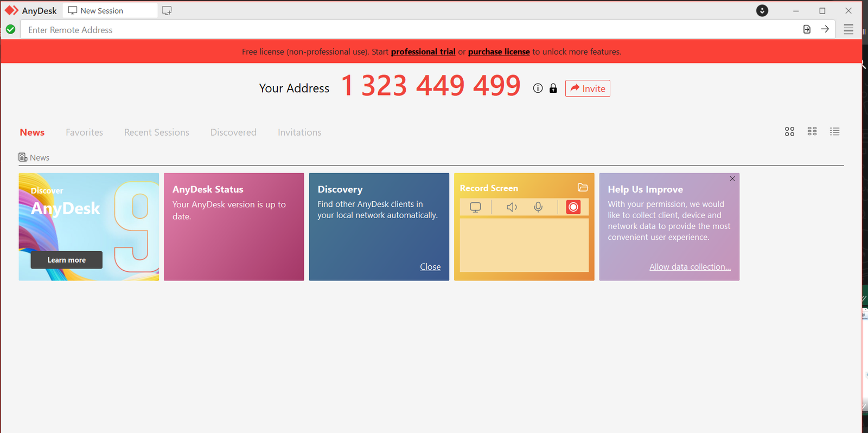Click the Invite button
Viewport: 868px width, 433px height.
pyautogui.click(x=588, y=88)
